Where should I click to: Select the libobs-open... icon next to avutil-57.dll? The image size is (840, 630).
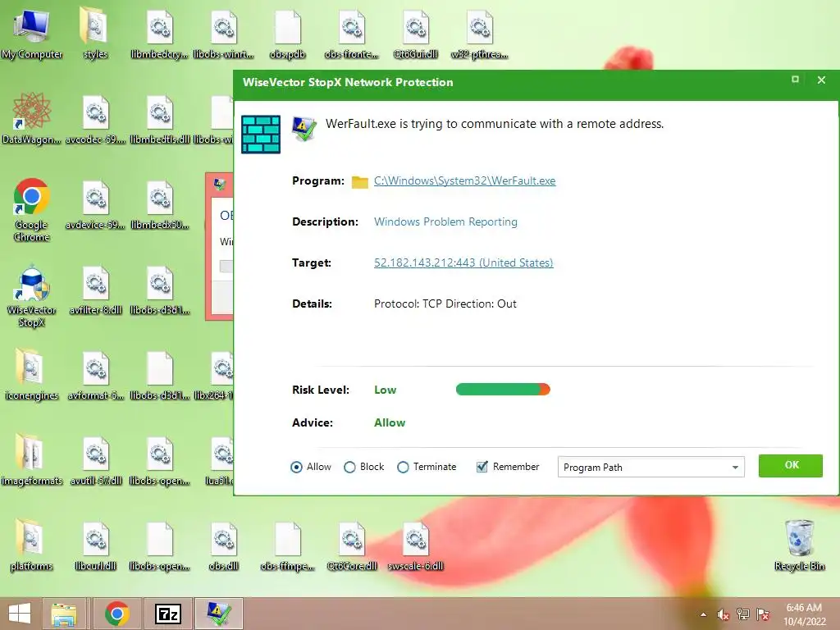point(160,459)
